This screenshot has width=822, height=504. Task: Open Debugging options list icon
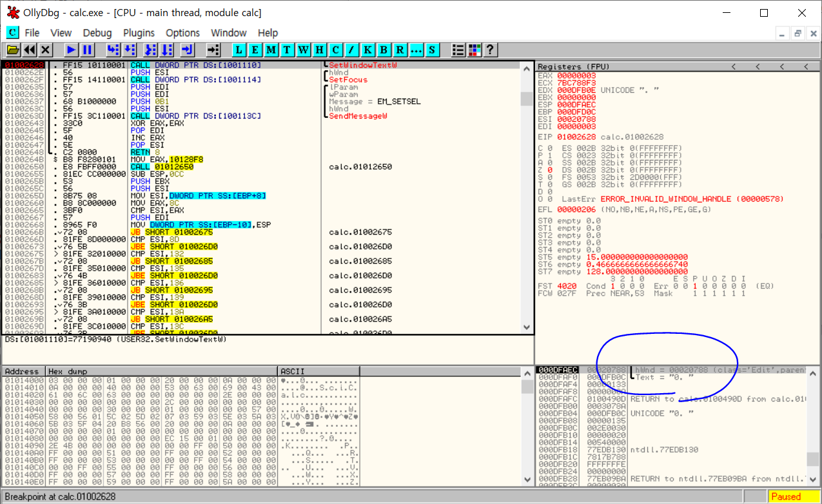point(458,50)
